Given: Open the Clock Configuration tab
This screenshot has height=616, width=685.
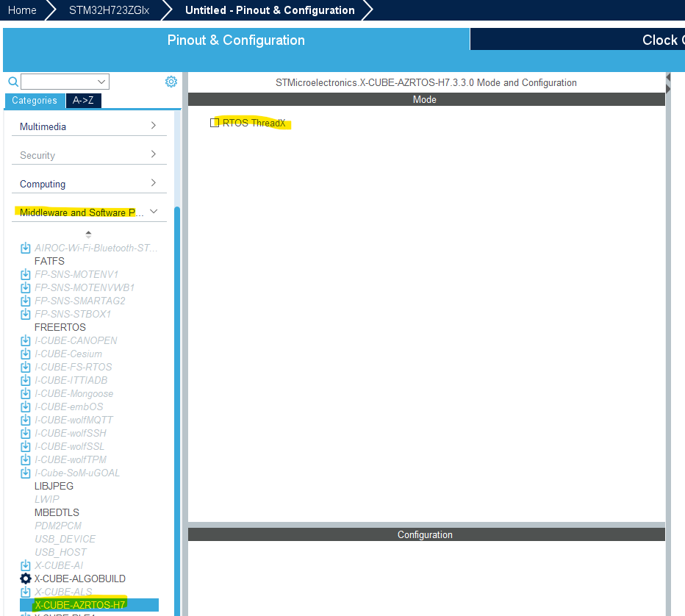Looking at the screenshot, I should coord(578,40).
